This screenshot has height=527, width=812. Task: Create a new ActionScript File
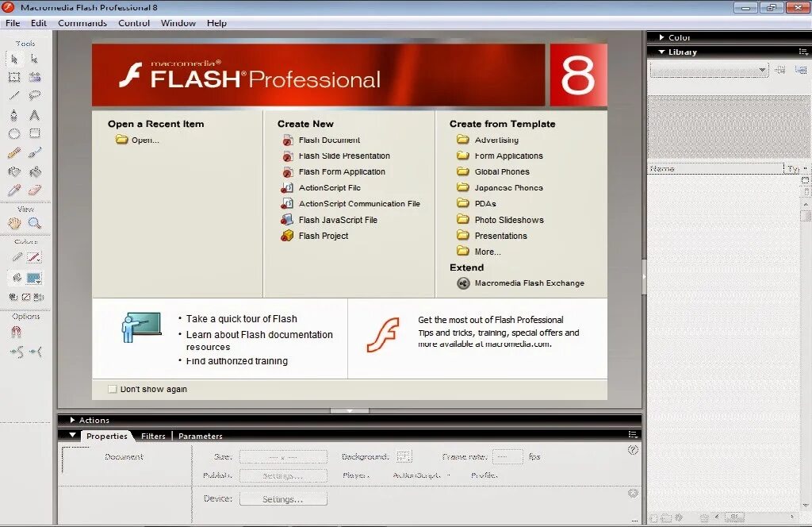coord(321,187)
